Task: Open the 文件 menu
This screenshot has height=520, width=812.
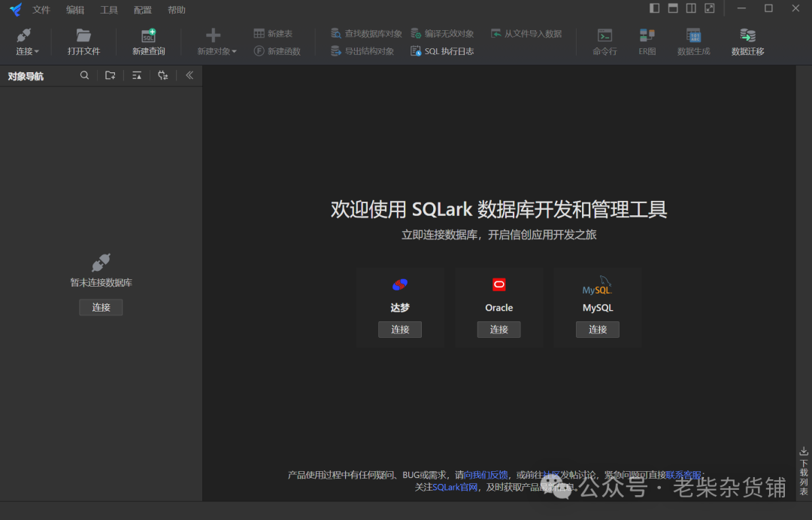Action: [x=41, y=10]
